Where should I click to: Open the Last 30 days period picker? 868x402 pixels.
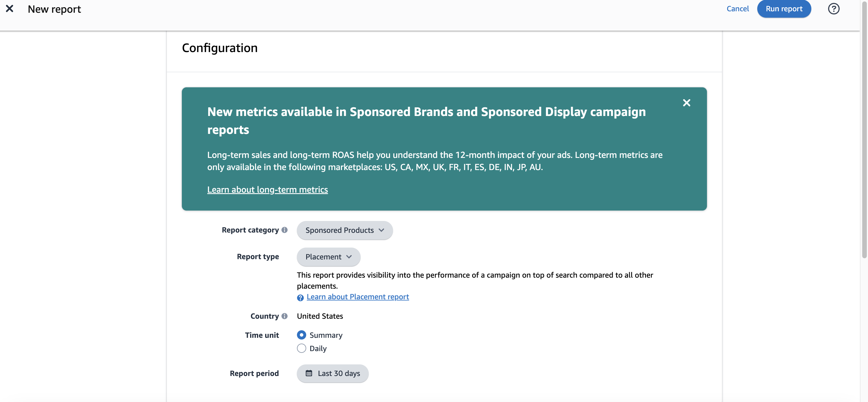[x=332, y=373]
